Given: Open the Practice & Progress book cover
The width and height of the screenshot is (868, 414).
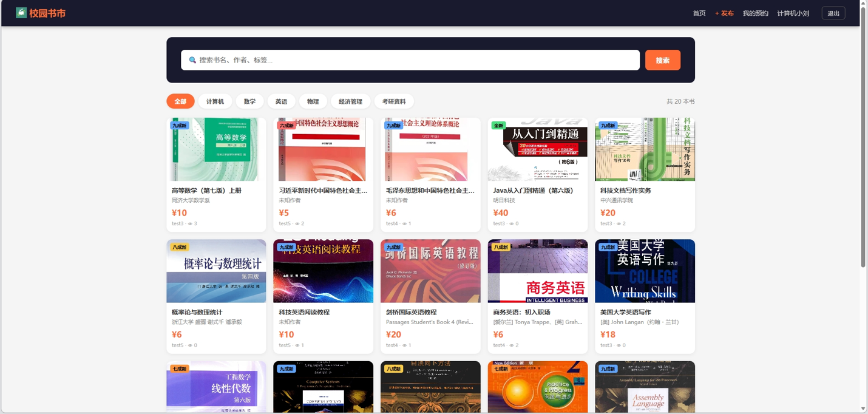Looking at the screenshot, I should coord(538,387).
